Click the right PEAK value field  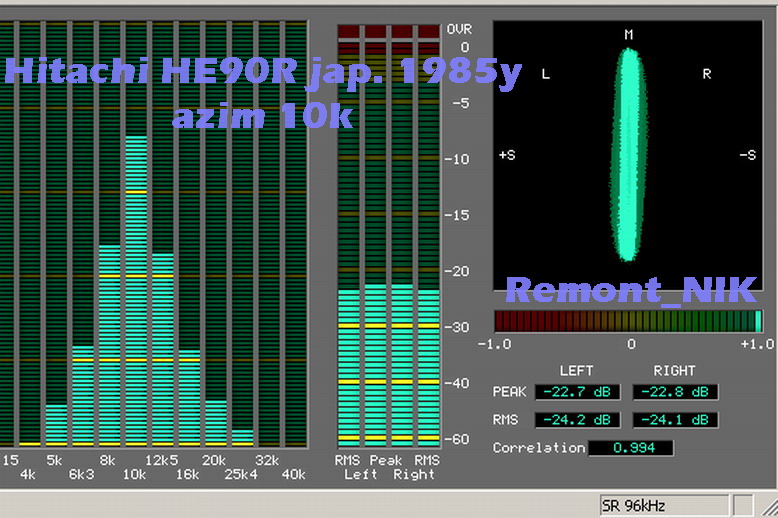point(675,392)
